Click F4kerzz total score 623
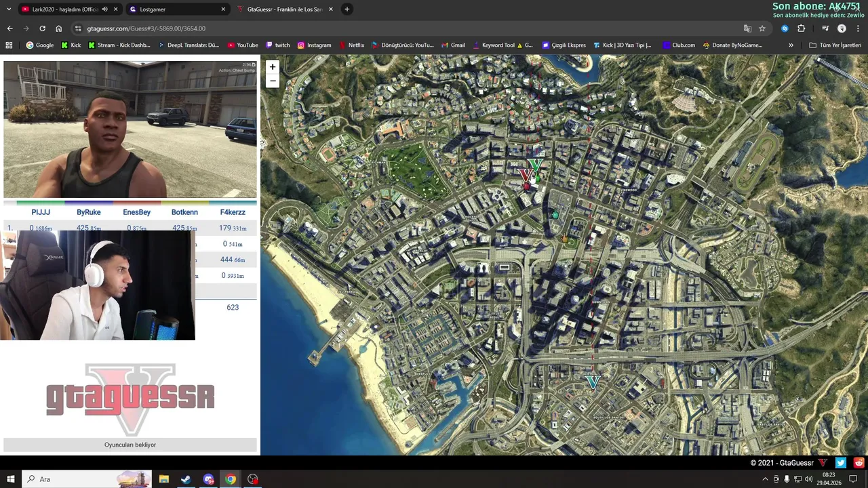Screen dimensions: 868x488 click(233, 307)
